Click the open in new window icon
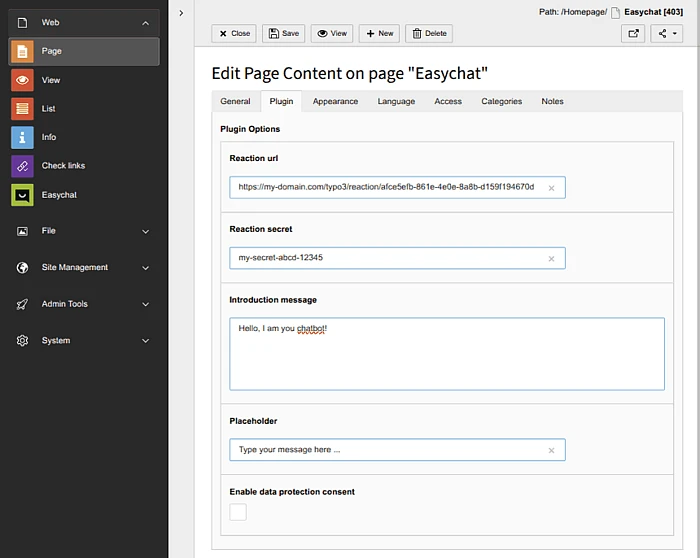700x558 pixels. (633, 33)
